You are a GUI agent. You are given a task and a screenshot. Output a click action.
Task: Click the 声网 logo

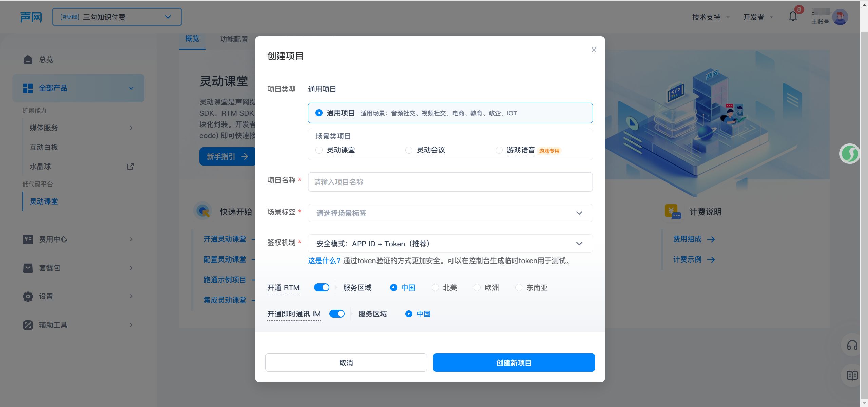point(31,17)
